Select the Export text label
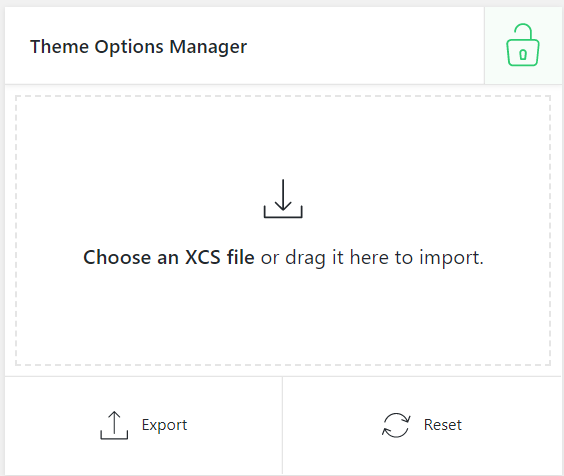This screenshot has height=476, width=564. (164, 425)
